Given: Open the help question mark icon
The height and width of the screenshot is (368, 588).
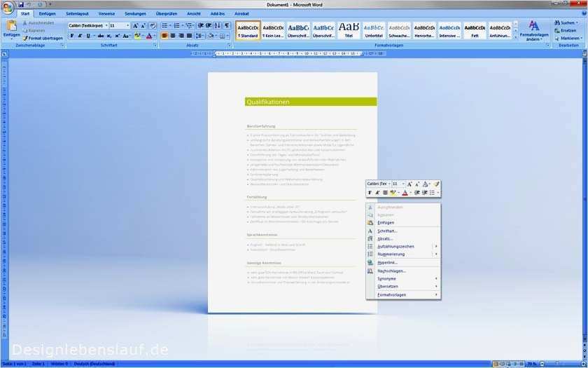Looking at the screenshot, I should (x=584, y=13).
